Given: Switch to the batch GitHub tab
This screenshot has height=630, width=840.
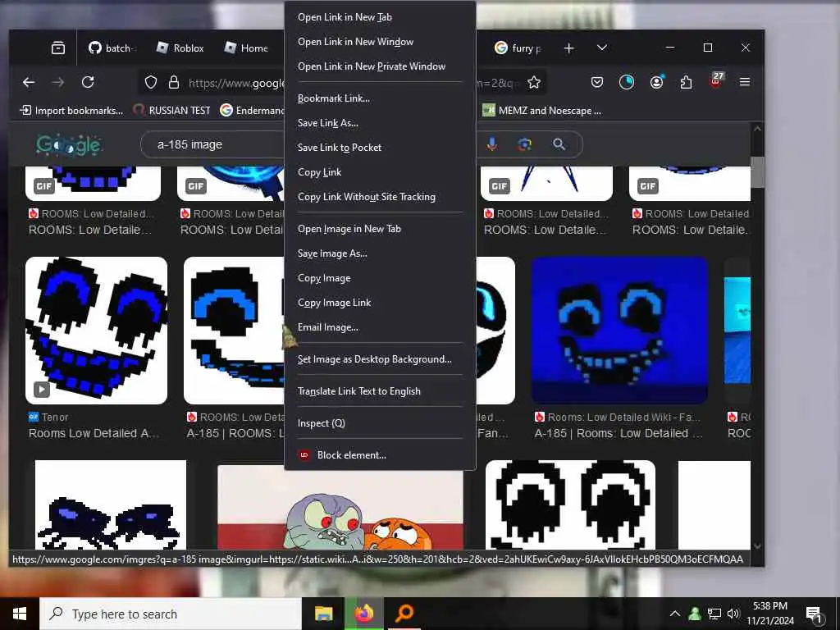Looking at the screenshot, I should (112, 48).
